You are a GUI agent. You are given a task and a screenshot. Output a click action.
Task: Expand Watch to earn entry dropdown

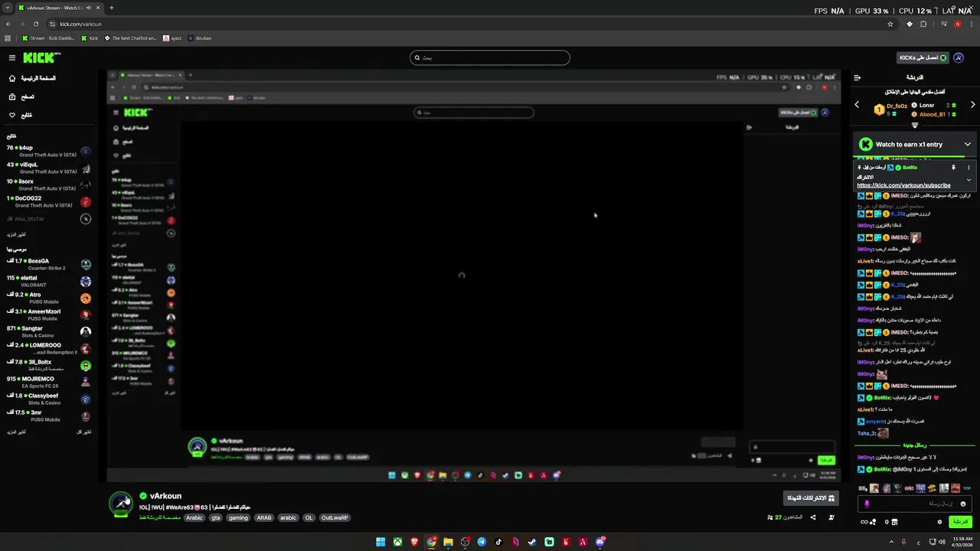968,144
